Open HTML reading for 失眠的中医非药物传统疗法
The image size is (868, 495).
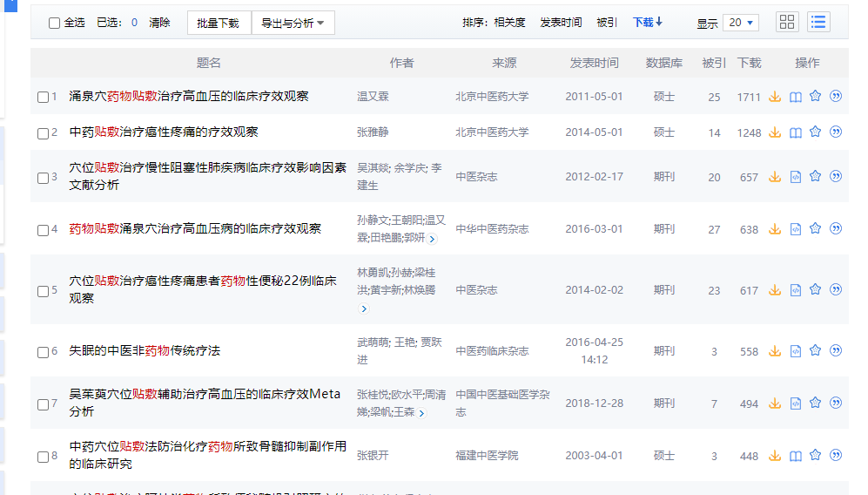796,351
